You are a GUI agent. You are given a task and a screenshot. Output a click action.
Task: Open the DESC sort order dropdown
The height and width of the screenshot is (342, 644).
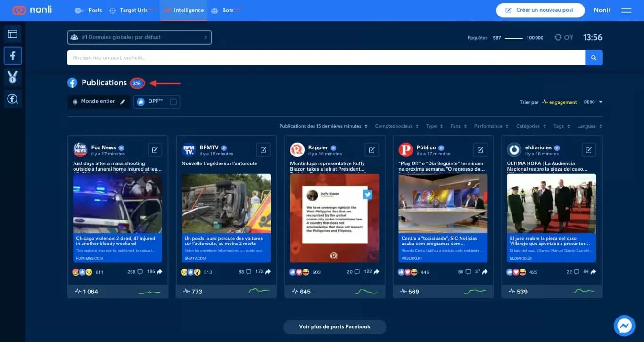pos(593,102)
